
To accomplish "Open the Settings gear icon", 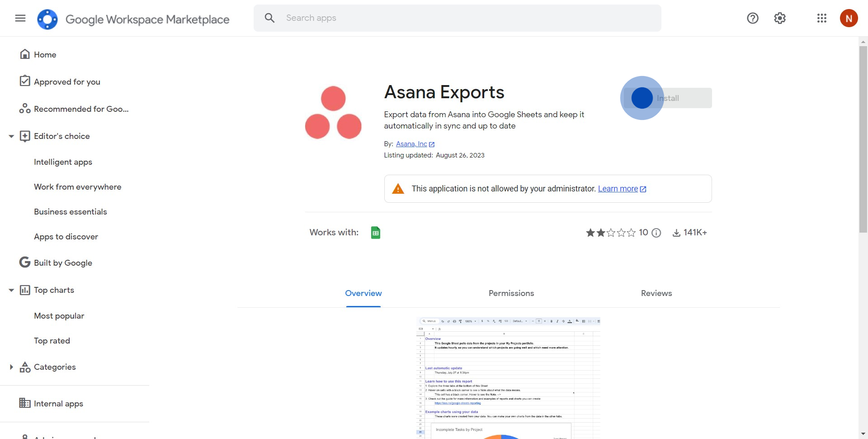I will [780, 18].
